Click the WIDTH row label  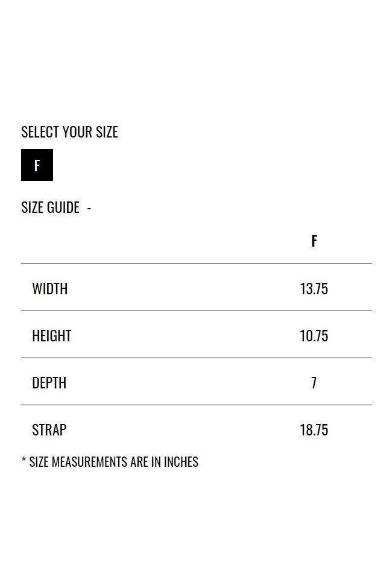click(50, 289)
